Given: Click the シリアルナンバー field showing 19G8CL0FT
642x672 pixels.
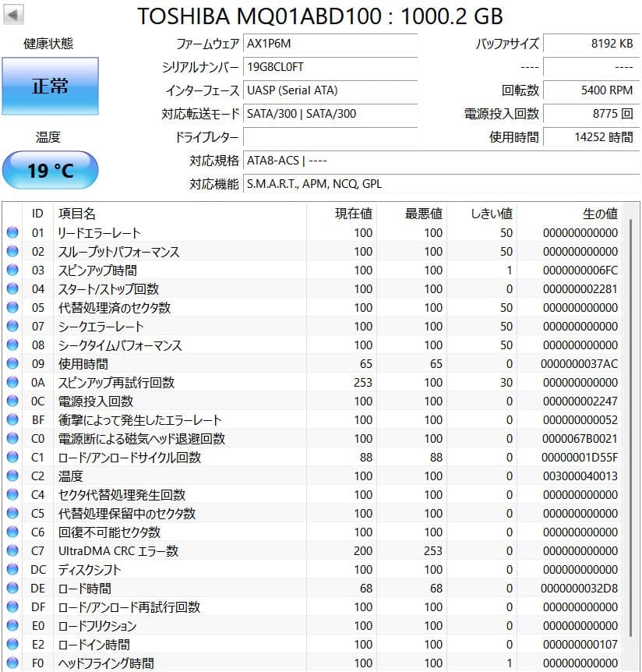Looking at the screenshot, I should tap(331, 68).
